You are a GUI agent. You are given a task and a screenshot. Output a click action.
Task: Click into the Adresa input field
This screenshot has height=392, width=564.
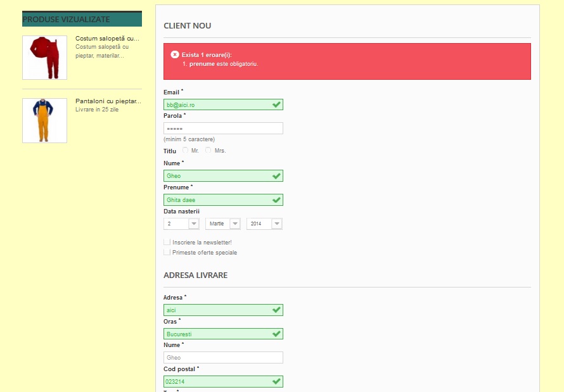pos(223,310)
